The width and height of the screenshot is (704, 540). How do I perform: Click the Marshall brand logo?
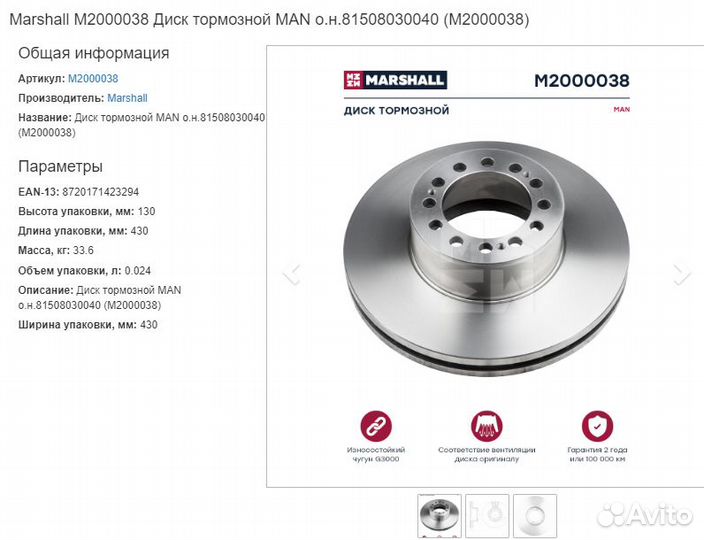395,80
